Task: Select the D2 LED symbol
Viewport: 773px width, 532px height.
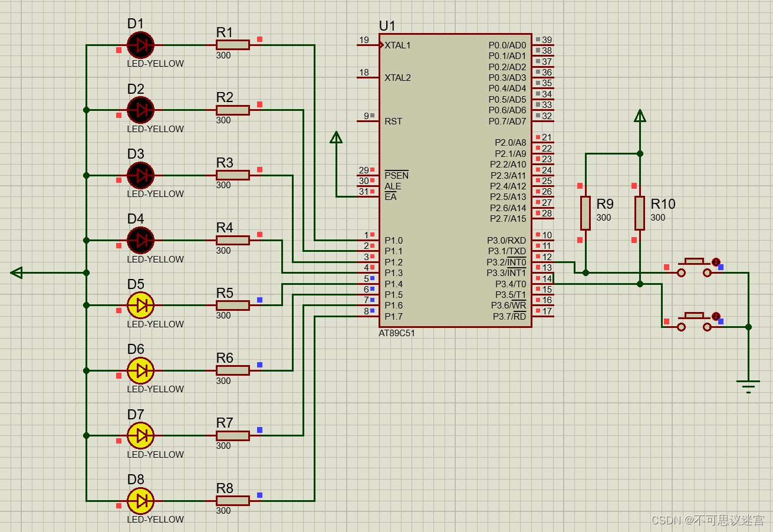Action: pos(141,110)
